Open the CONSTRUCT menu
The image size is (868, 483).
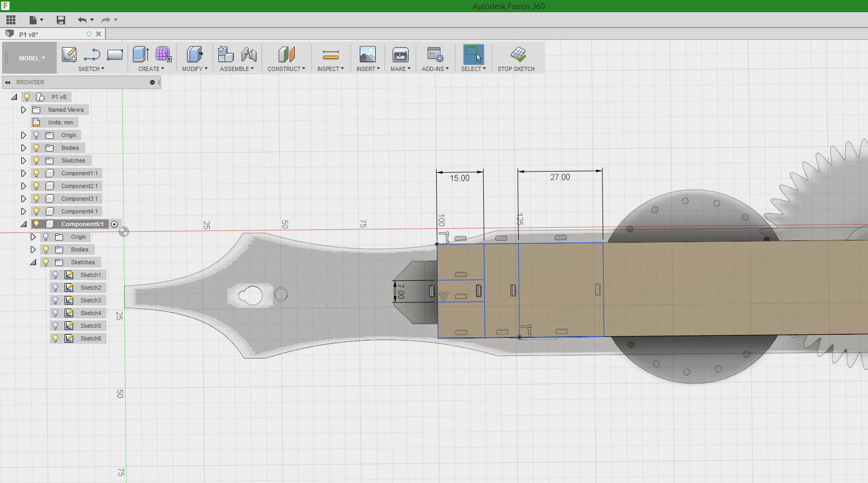(286, 69)
